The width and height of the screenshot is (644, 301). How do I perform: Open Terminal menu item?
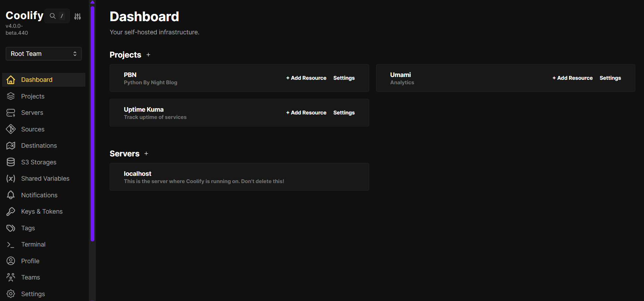pos(44,244)
